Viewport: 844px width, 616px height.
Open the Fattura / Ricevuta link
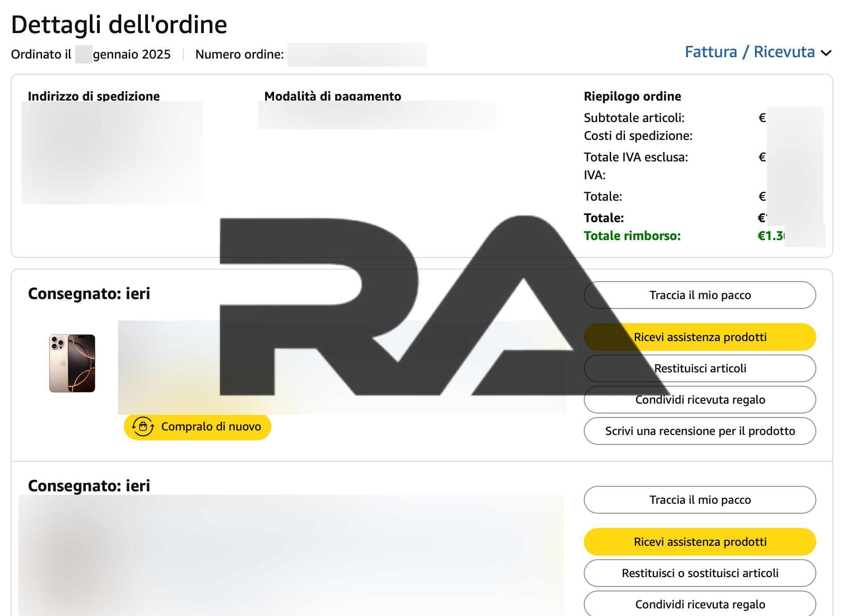(x=750, y=52)
